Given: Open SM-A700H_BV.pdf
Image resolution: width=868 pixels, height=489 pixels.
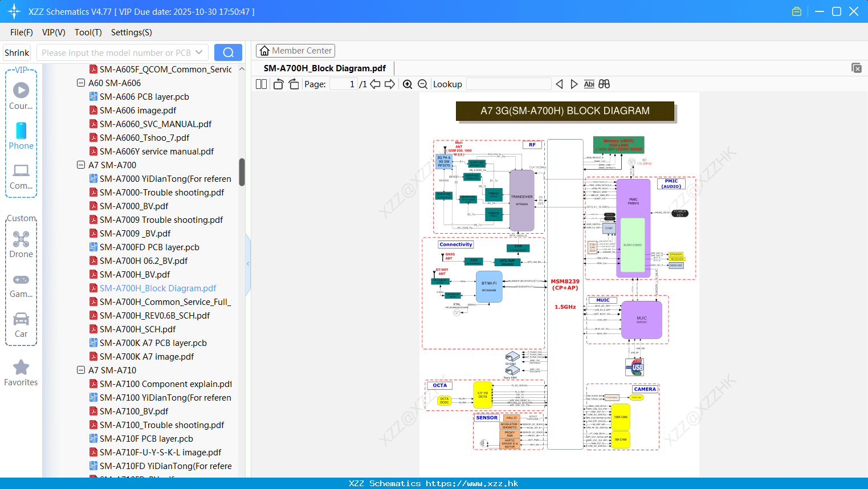Looking at the screenshot, I should tap(135, 274).
